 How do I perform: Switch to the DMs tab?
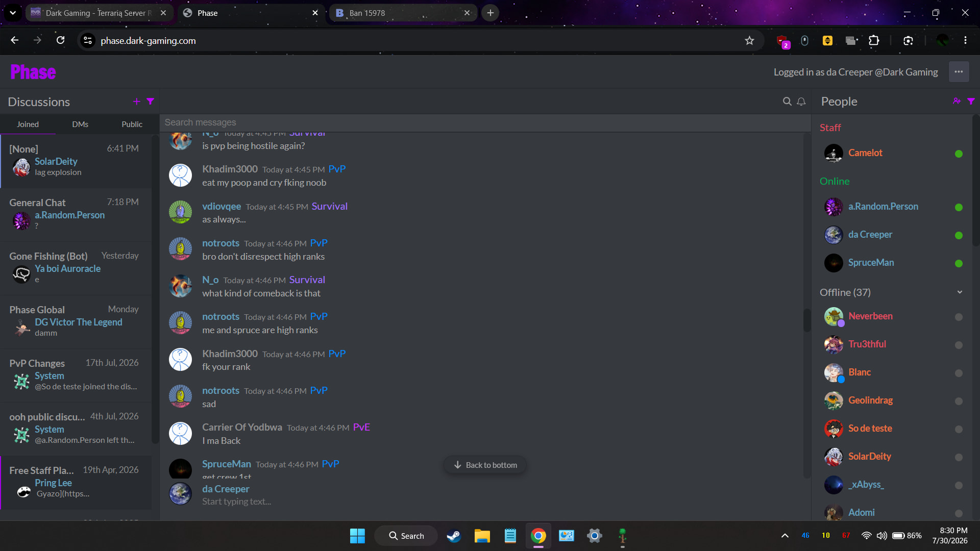[x=80, y=124]
